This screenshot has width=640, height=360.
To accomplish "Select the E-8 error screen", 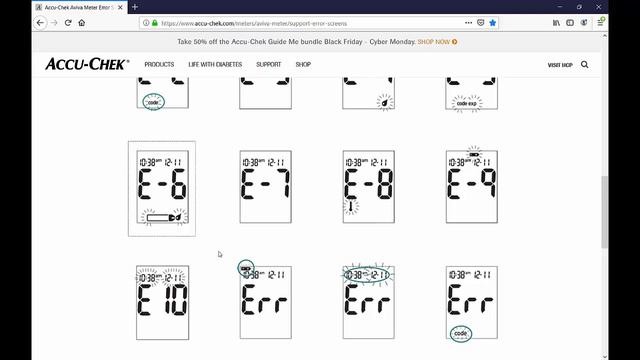I will click(369, 187).
